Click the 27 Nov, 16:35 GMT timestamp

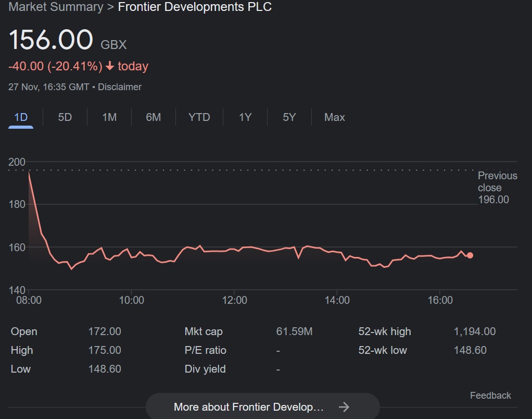click(x=49, y=87)
